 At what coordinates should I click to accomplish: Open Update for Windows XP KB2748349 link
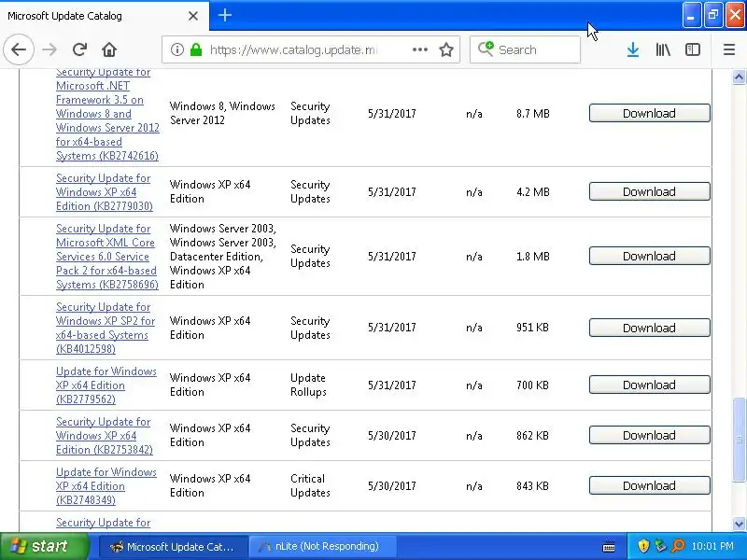[106, 486]
